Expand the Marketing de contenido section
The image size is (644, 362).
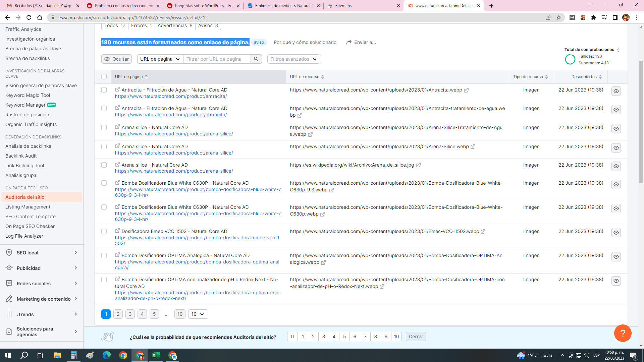coord(42,299)
